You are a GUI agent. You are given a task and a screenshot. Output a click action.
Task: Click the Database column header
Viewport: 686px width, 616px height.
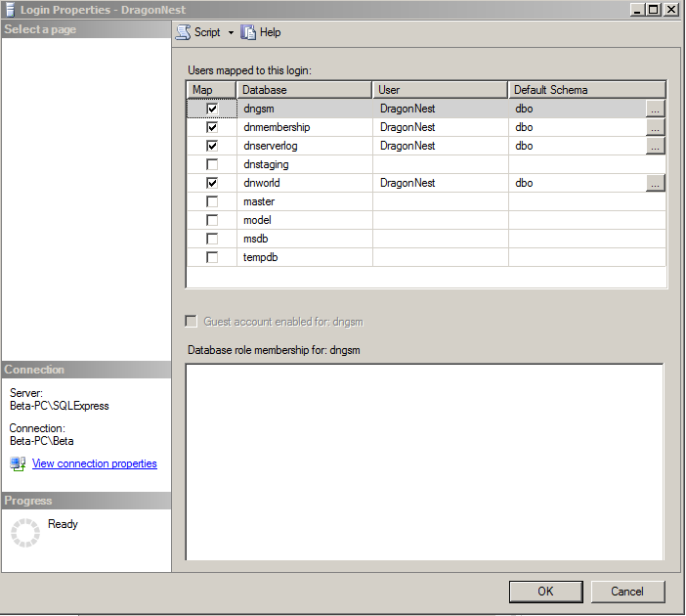click(304, 90)
